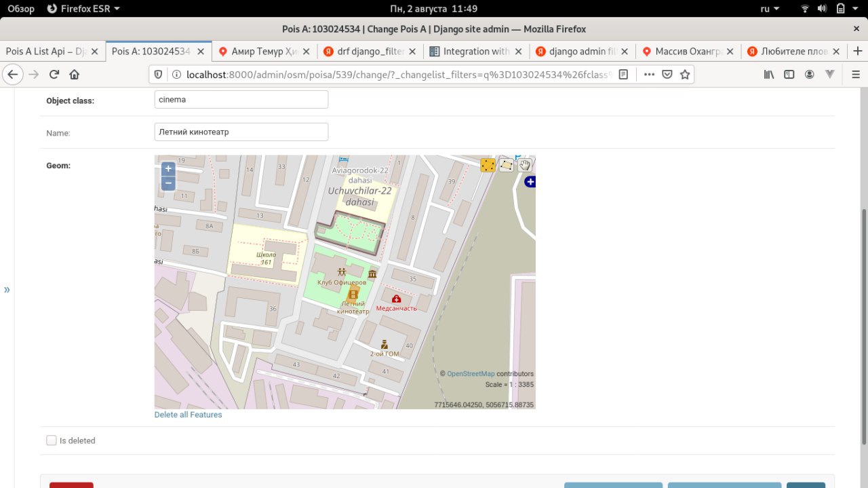868x488 pixels.
Task: Switch to Амир Темур tab
Action: pos(264,52)
